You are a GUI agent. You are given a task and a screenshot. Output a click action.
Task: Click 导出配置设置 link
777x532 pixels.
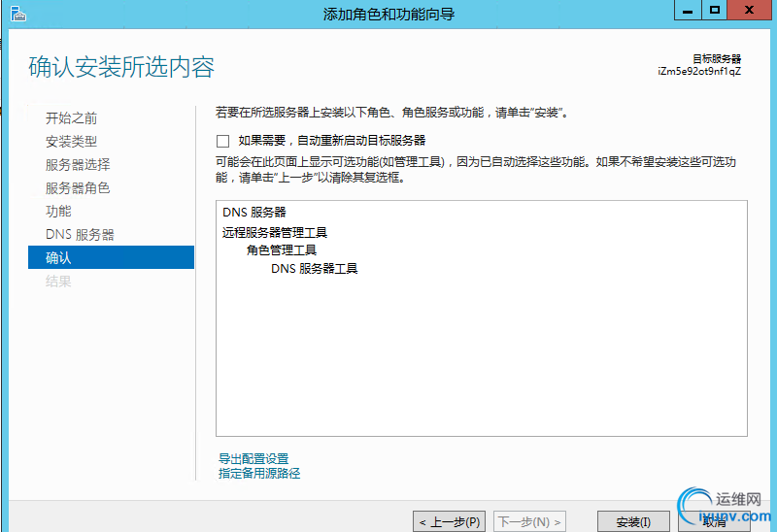pos(253,458)
